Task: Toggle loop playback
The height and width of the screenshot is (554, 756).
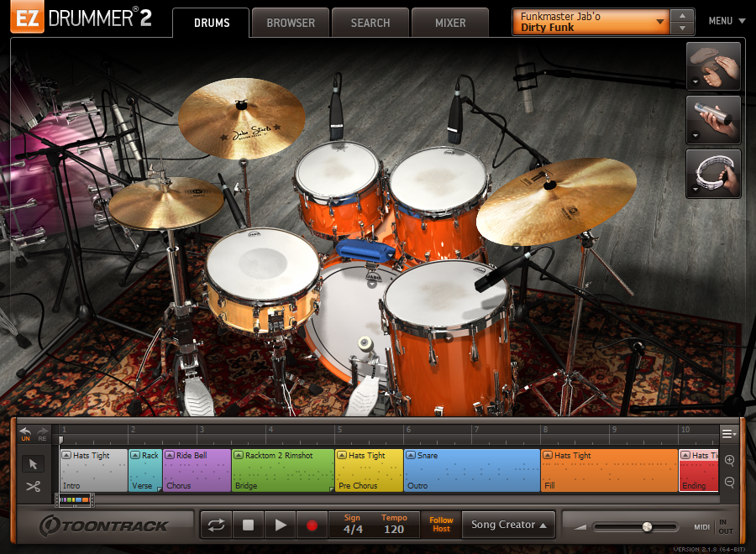Action: coord(216,525)
